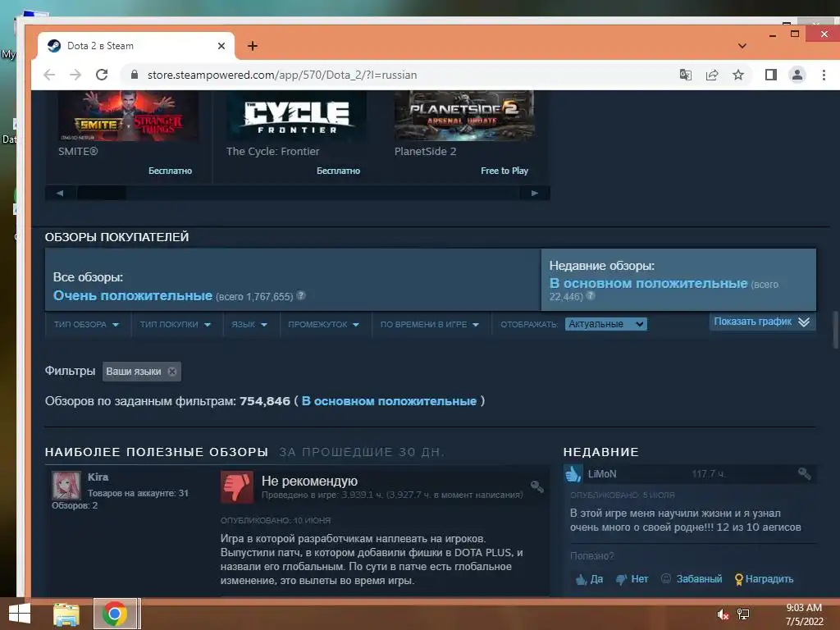
Task: Click the Chrome taskbar icon
Action: click(x=115, y=614)
